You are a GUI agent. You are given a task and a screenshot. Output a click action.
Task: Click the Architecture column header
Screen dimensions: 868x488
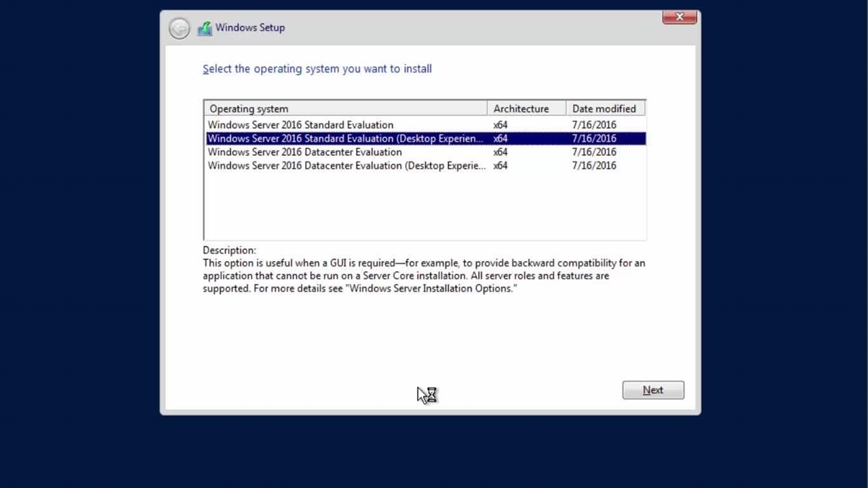[526, 108]
